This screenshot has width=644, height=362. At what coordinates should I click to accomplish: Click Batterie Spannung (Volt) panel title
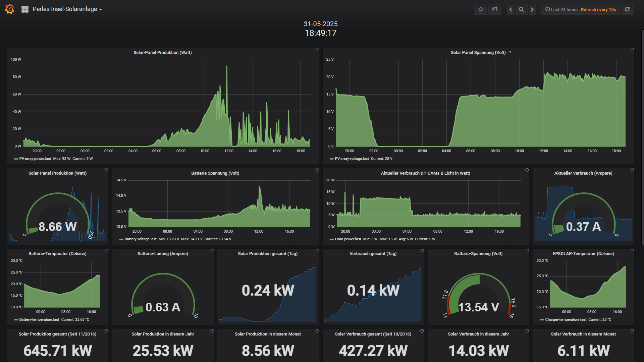[215, 173]
